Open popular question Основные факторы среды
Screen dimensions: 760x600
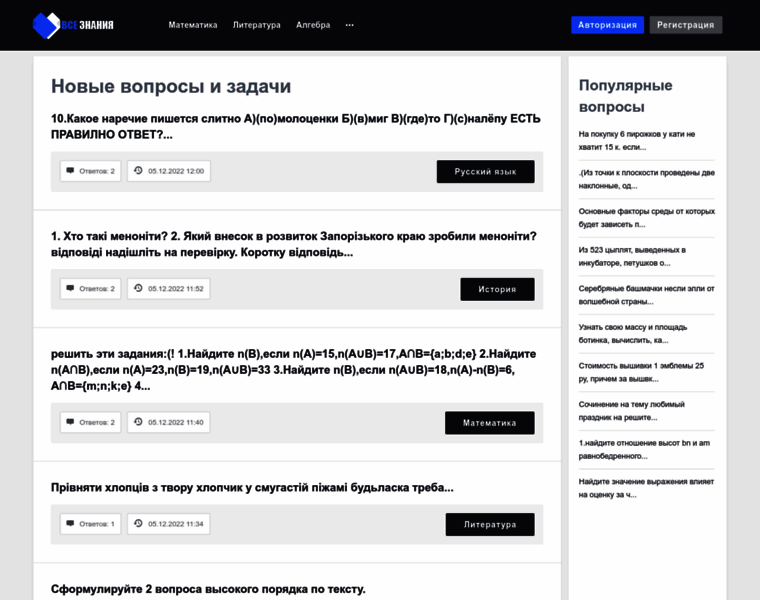point(647,218)
